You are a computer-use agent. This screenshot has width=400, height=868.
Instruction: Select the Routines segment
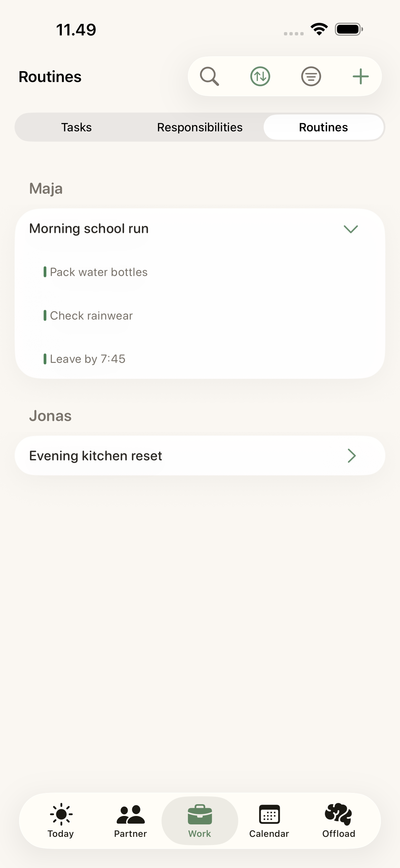click(323, 127)
